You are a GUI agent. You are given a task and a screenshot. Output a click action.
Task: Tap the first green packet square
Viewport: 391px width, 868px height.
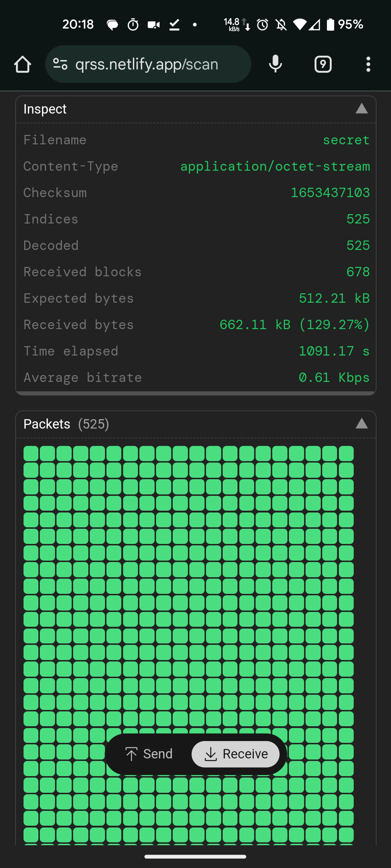point(31,454)
